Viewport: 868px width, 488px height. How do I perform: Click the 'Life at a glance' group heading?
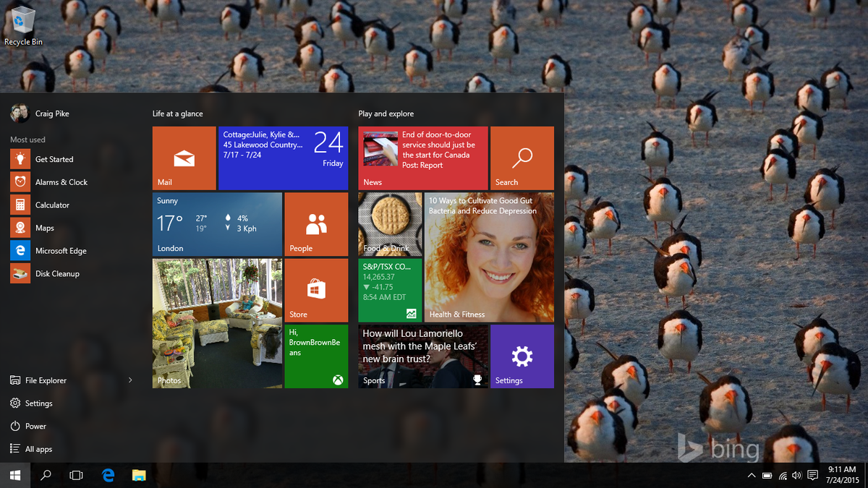click(178, 114)
